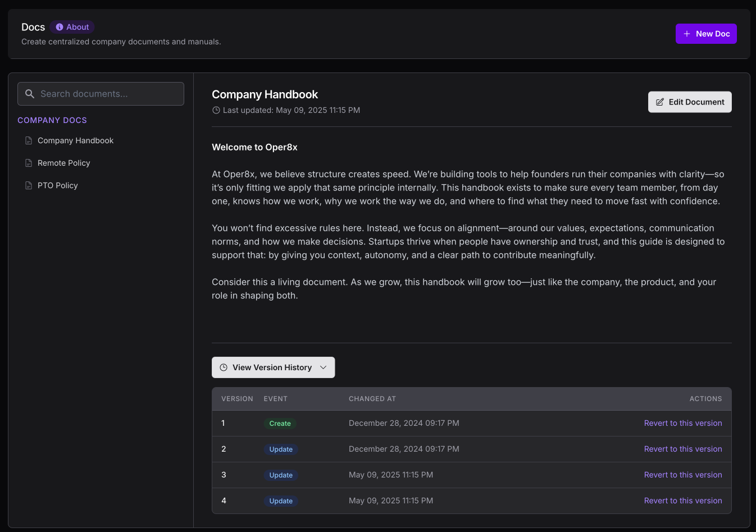Click the info icon in About badge

click(60, 27)
